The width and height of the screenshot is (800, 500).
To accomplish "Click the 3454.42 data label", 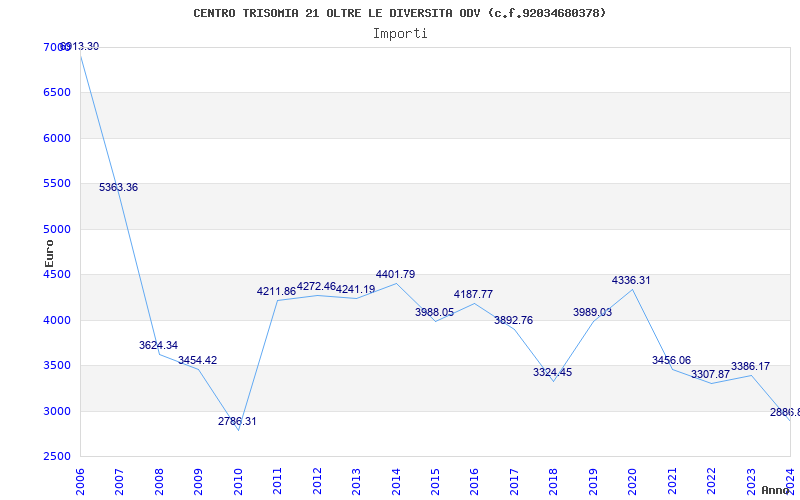I will tap(197, 360).
